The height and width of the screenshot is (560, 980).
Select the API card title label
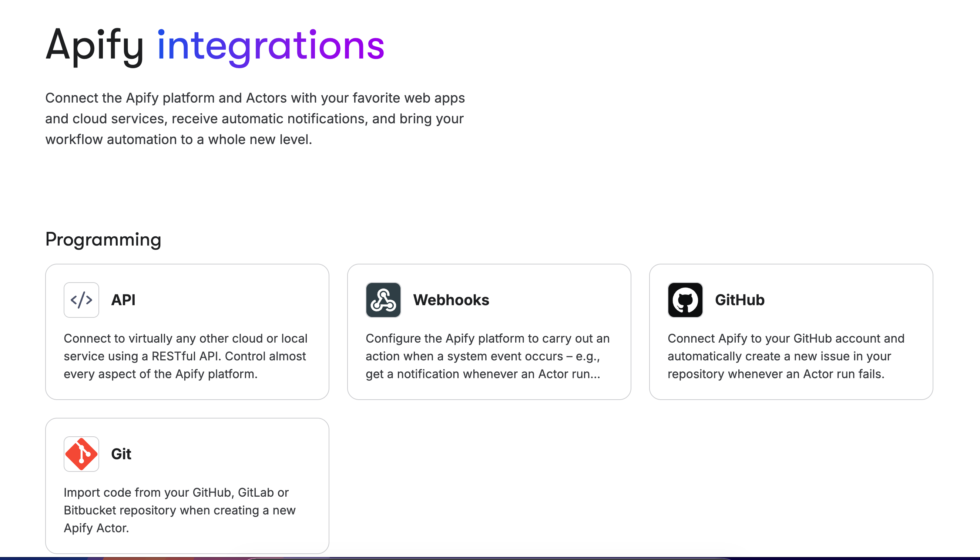pos(123,300)
